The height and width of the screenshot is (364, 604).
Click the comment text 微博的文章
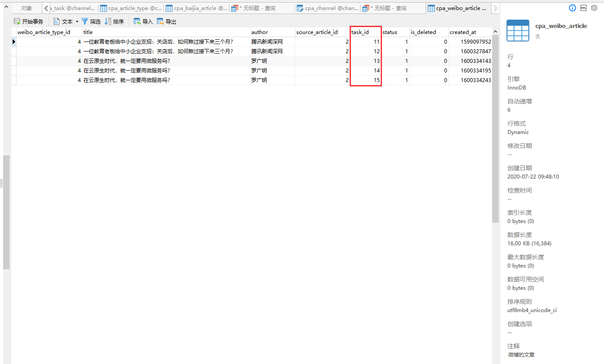[521, 355]
